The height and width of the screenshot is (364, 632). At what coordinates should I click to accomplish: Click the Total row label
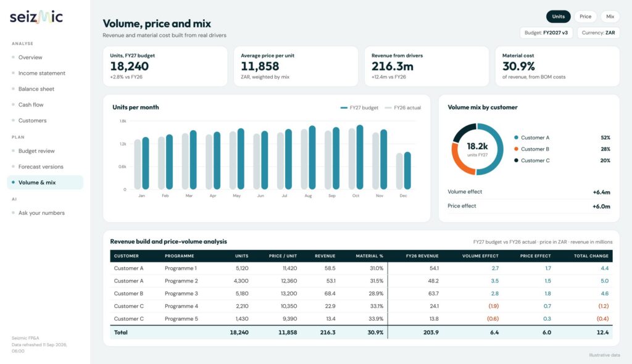(x=120, y=333)
